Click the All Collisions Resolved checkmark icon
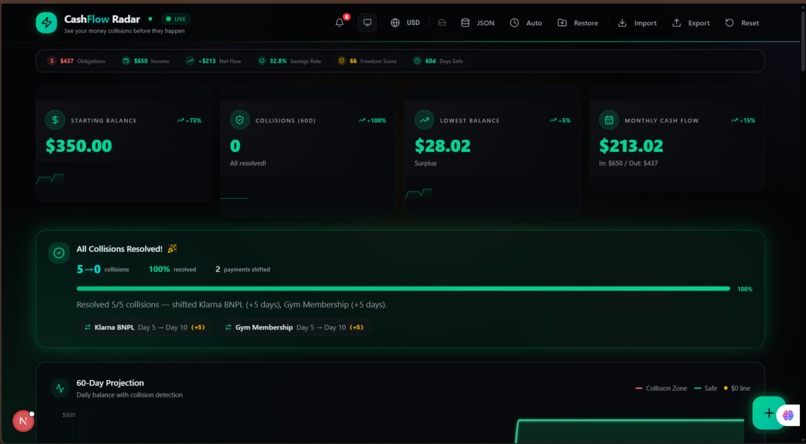The height and width of the screenshot is (444, 806). tap(59, 253)
